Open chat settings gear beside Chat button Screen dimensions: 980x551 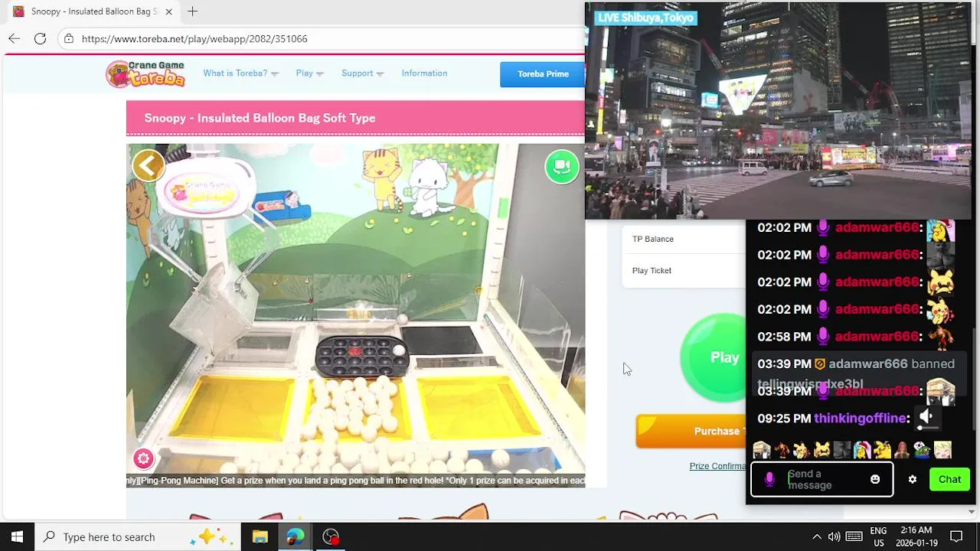(x=912, y=480)
